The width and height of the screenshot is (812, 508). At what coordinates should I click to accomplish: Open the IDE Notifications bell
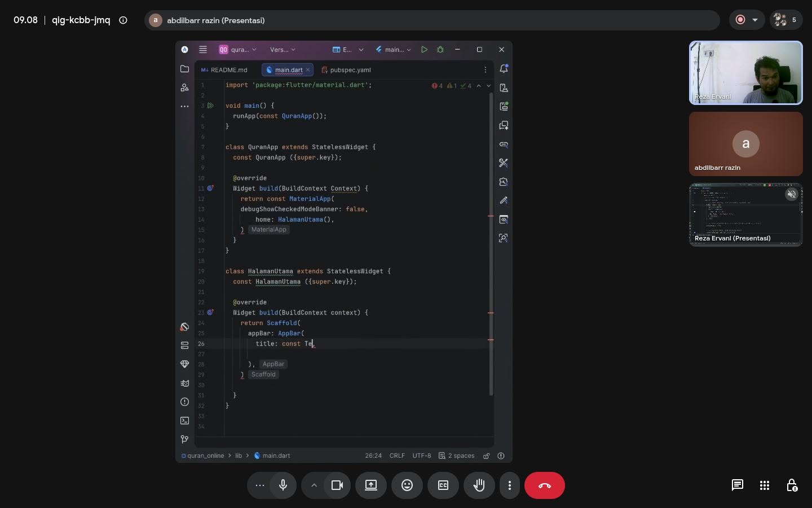(x=504, y=69)
